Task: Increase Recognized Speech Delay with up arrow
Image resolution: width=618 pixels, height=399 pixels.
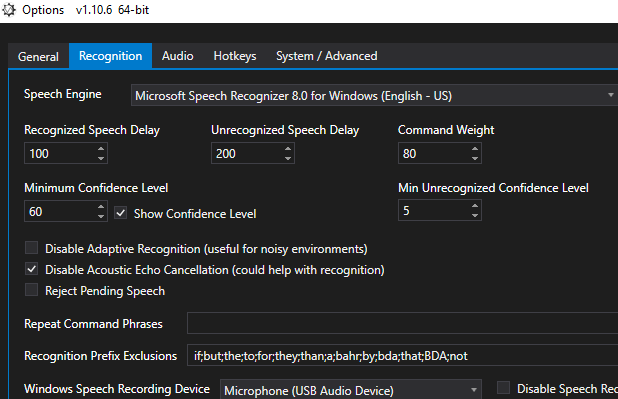Action: coord(101,149)
